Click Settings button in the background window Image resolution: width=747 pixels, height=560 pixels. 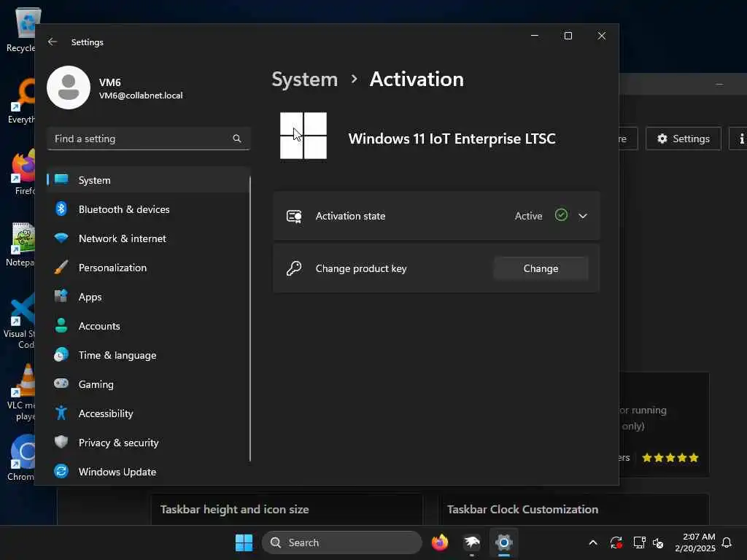tap(683, 139)
